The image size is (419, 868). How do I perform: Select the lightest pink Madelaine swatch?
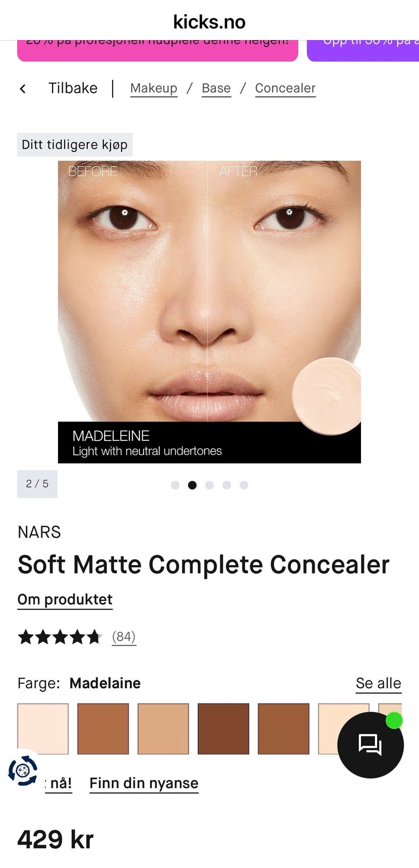(x=43, y=728)
